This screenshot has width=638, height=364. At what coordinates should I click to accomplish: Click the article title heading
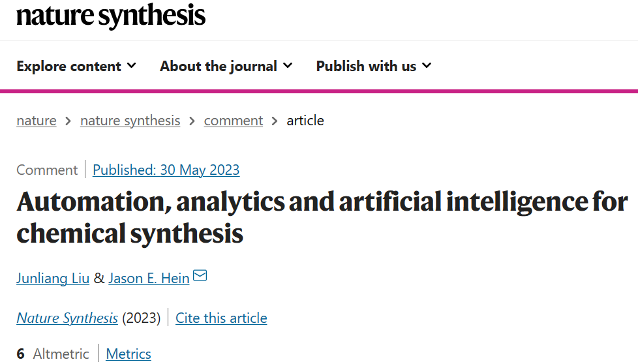322,218
